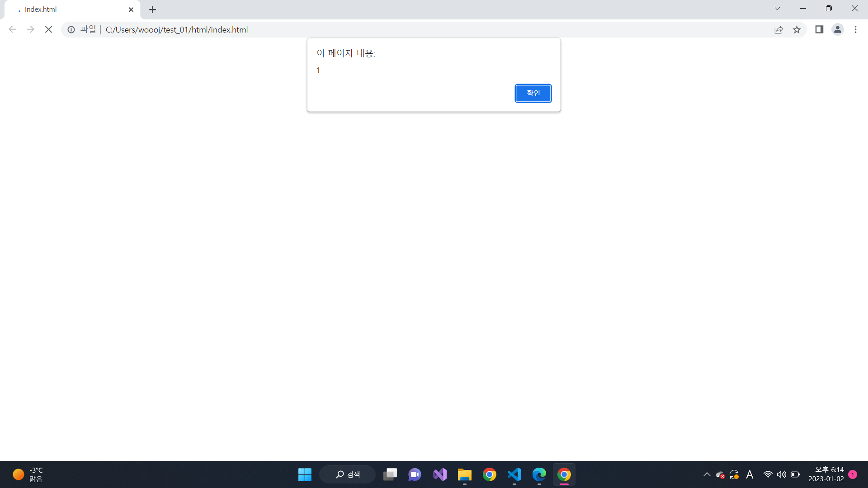
Task: Click the taskbar 검색 search box
Action: 348,474
